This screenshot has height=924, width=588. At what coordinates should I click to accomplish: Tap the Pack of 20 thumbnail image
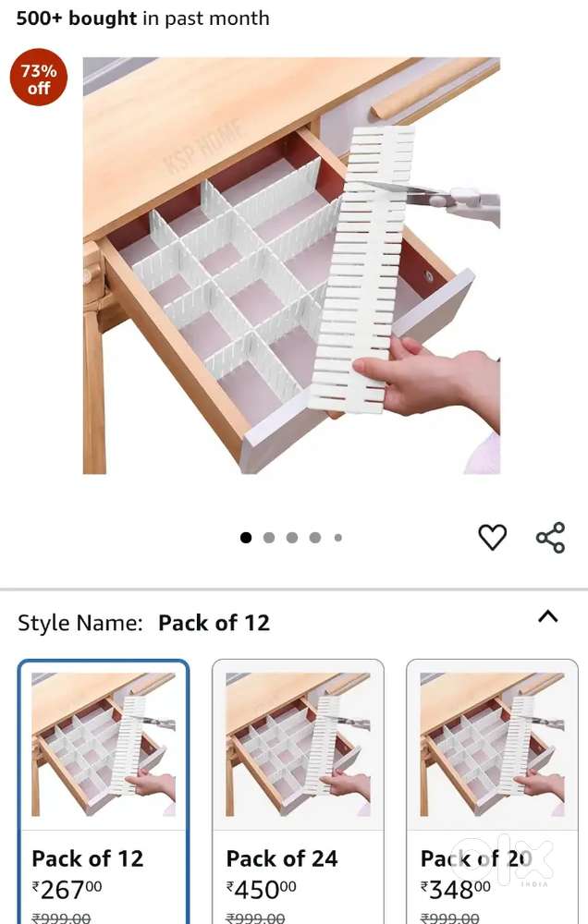tap(492, 744)
